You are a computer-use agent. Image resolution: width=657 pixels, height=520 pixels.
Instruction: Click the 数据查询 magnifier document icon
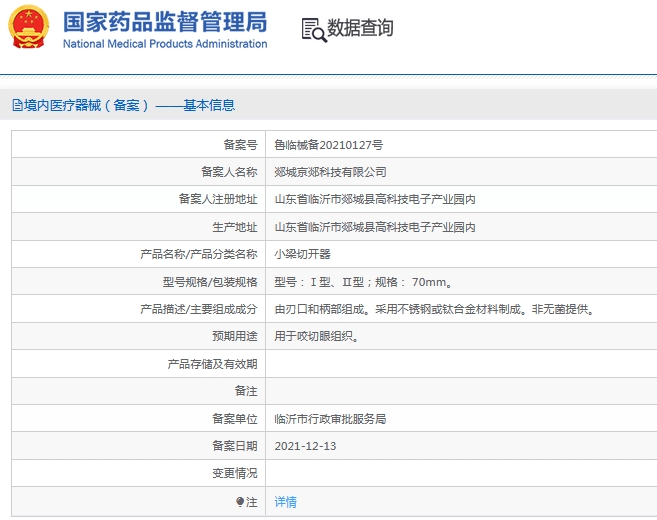314,30
